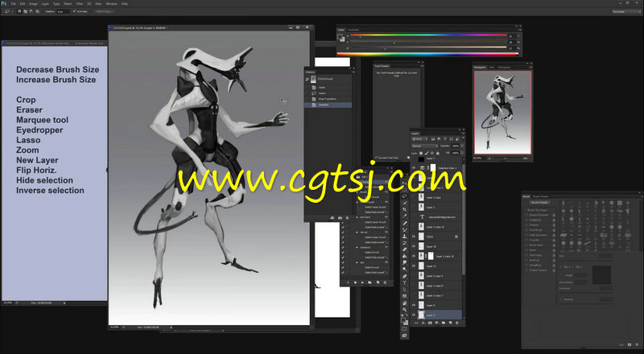The image size is (644, 354).
Task: Open the Lasso tool preset picker arrow
Action: 13,11
